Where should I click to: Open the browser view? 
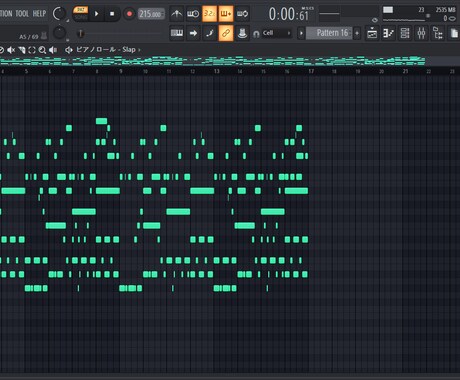click(x=438, y=33)
